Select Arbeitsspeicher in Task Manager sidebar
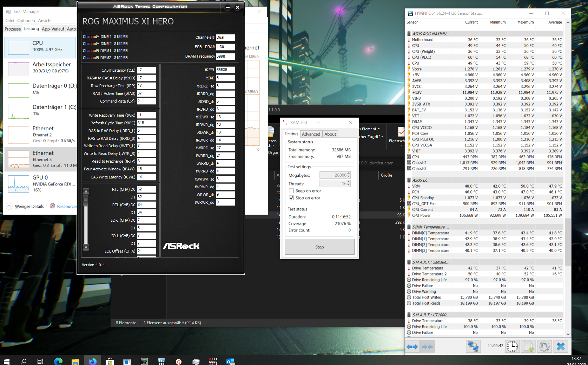Screen dimensions: 588x365 point(40,69)
